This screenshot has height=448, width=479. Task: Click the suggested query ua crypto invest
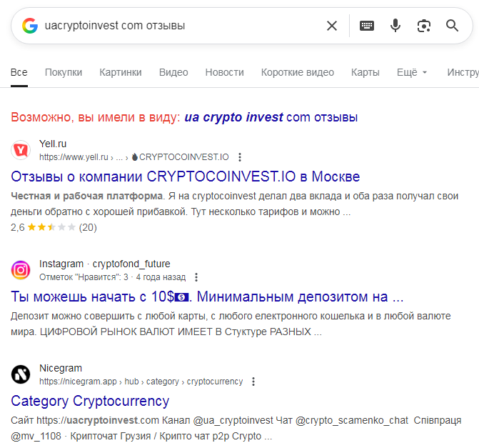(x=233, y=117)
